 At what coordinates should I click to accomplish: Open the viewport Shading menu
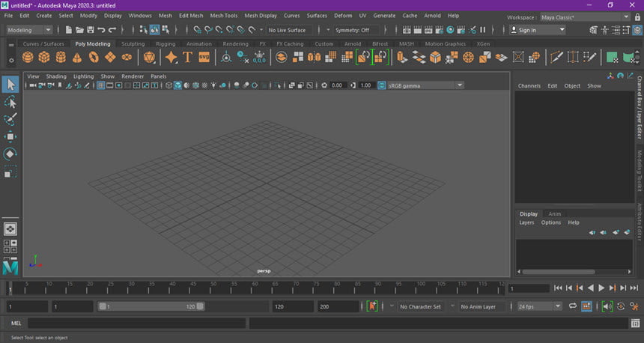coord(56,76)
